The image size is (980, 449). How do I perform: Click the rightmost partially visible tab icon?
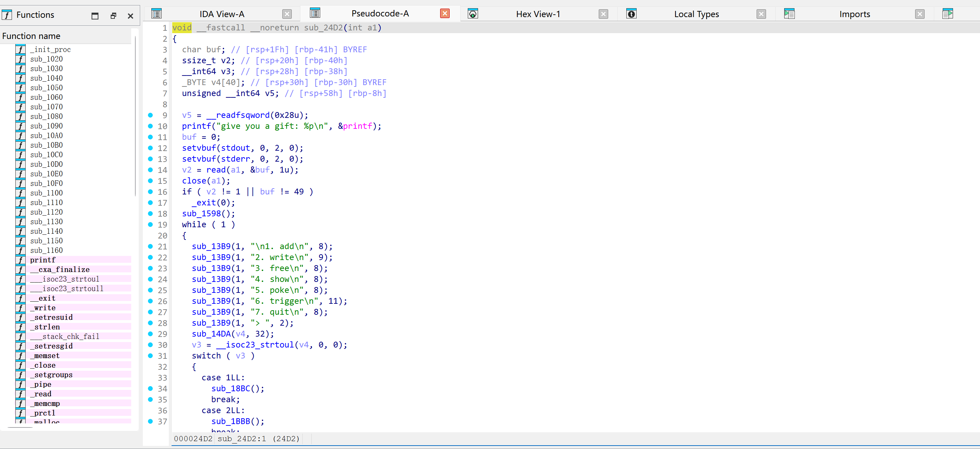tap(947, 14)
